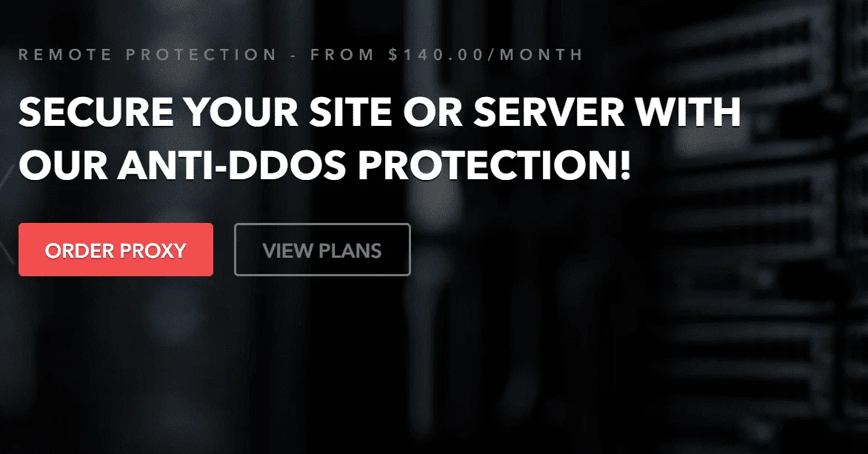Click the faint previous-slide chevron arrow
Screen dimensions: 868x454
point(5,213)
